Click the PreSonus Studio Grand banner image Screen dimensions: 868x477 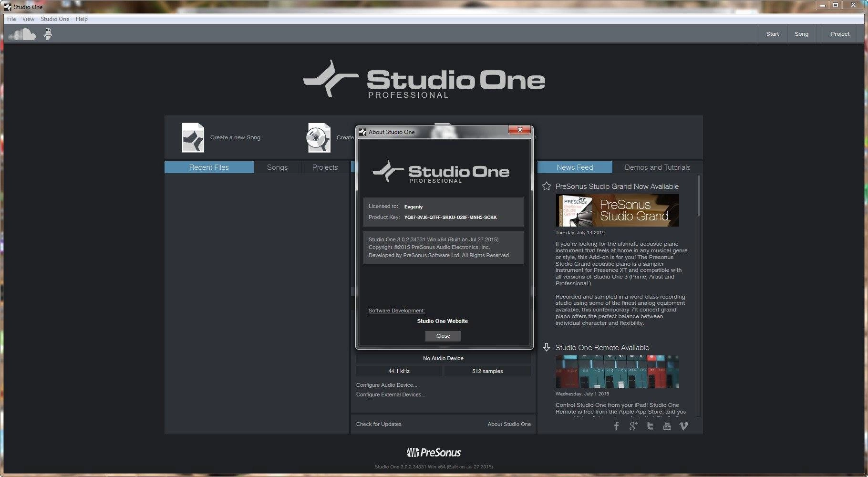click(x=617, y=210)
